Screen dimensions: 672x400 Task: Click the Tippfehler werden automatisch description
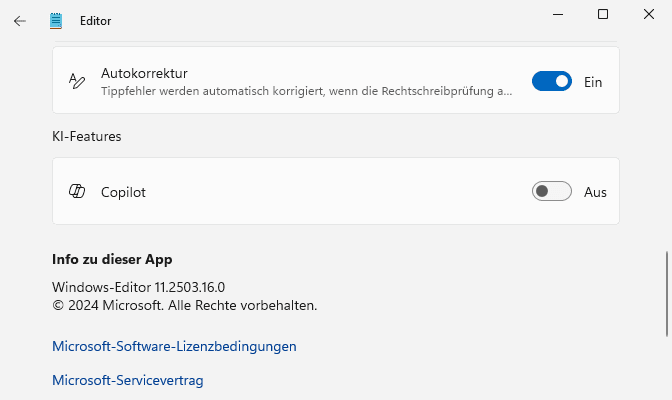pos(306,91)
